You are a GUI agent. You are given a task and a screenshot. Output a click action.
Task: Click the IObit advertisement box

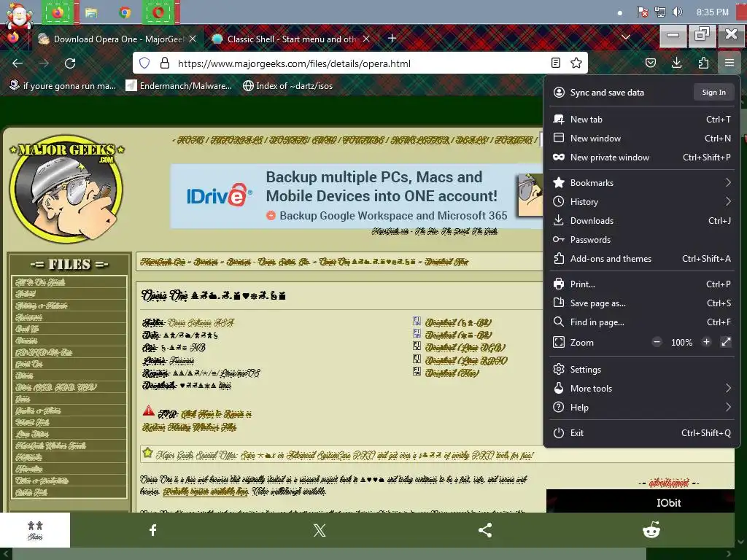[640, 501]
